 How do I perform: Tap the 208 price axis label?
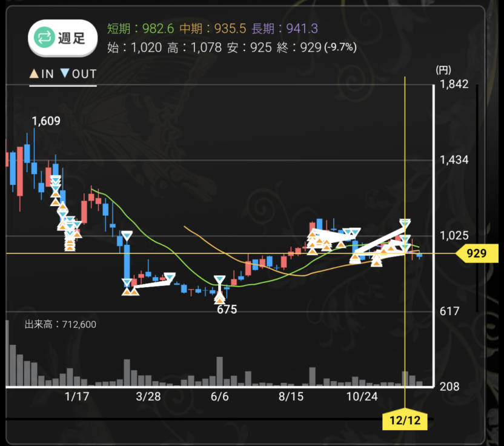point(449,386)
